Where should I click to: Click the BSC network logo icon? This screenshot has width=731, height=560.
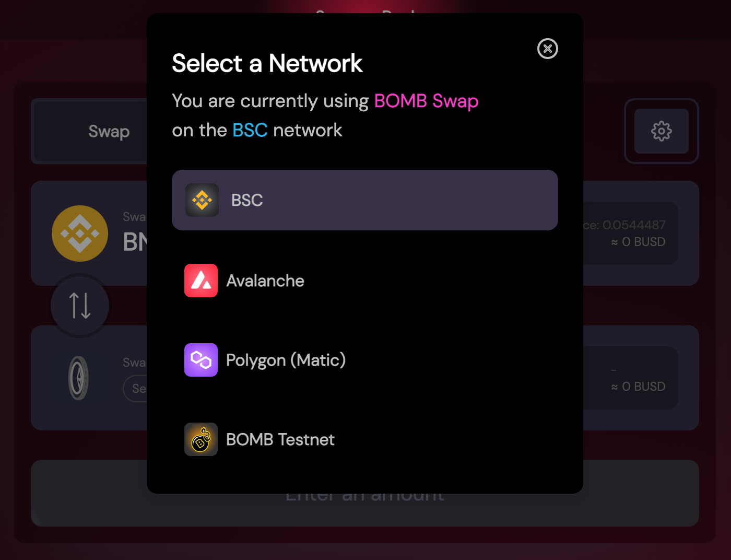click(x=202, y=200)
